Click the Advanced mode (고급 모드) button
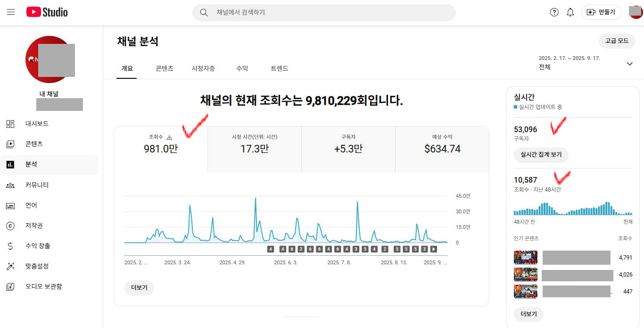The image size is (644, 328). pos(617,41)
